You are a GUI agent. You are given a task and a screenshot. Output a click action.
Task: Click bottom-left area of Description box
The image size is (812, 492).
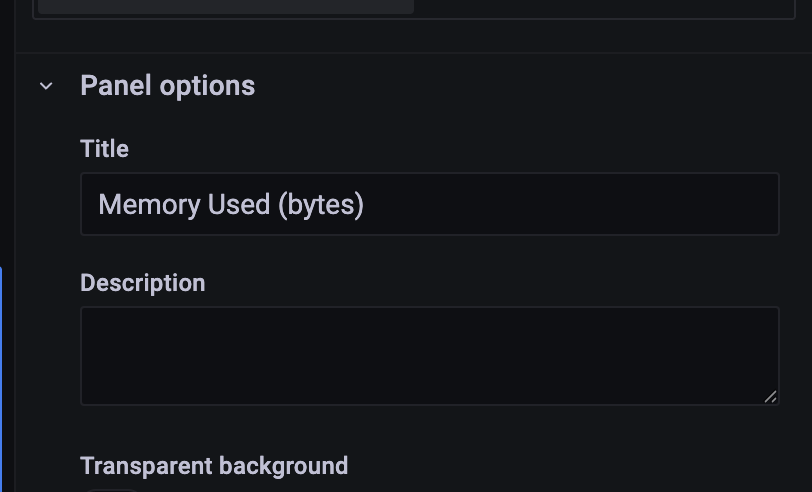110,390
